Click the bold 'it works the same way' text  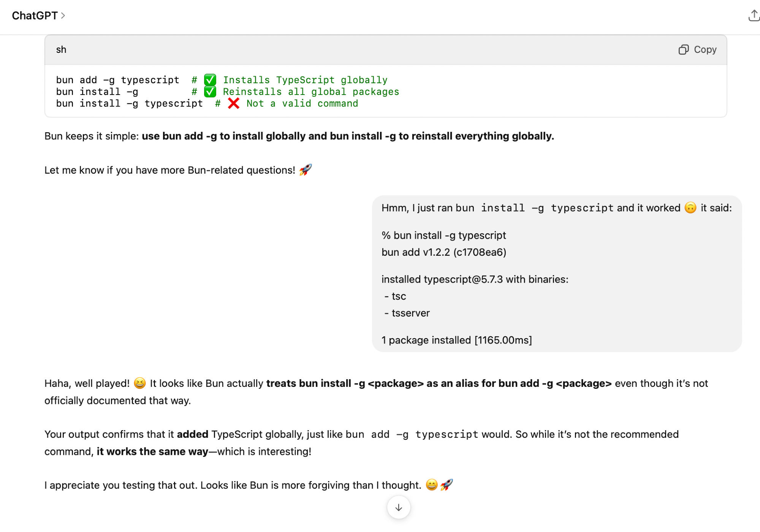tap(152, 451)
